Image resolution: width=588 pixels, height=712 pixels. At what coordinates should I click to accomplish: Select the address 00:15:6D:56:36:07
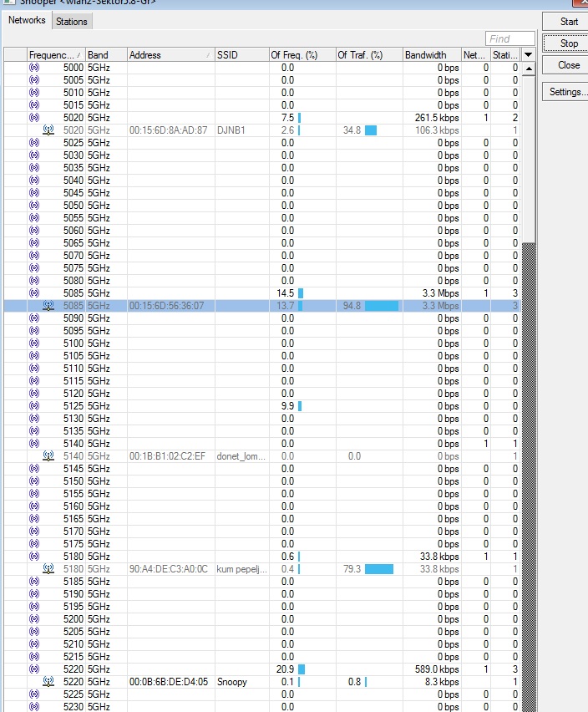pyautogui.click(x=166, y=306)
